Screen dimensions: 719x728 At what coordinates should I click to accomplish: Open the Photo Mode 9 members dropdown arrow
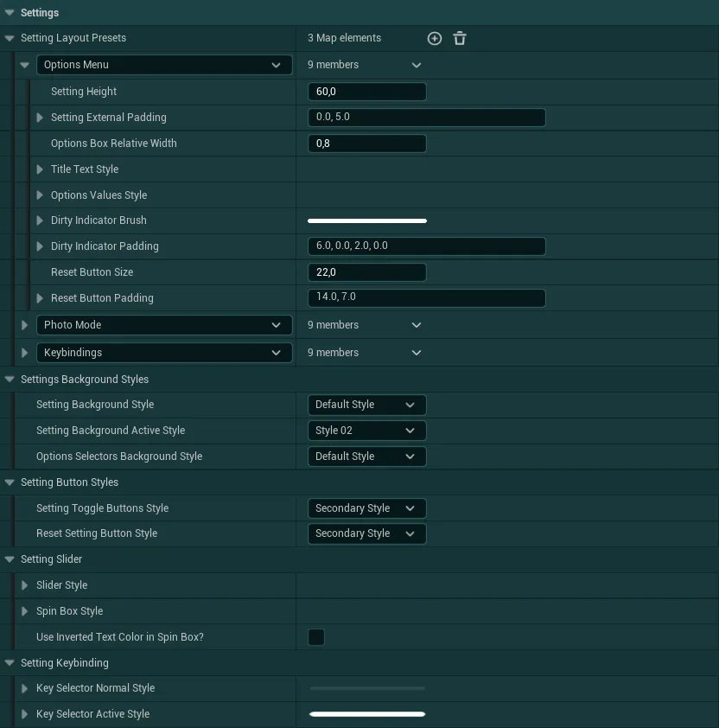point(417,325)
